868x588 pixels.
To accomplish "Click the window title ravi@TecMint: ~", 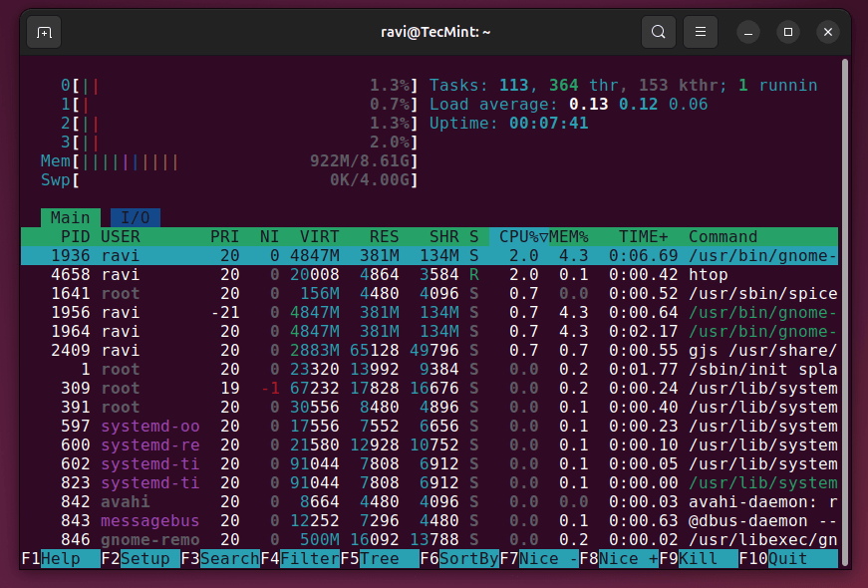I will tap(435, 32).
